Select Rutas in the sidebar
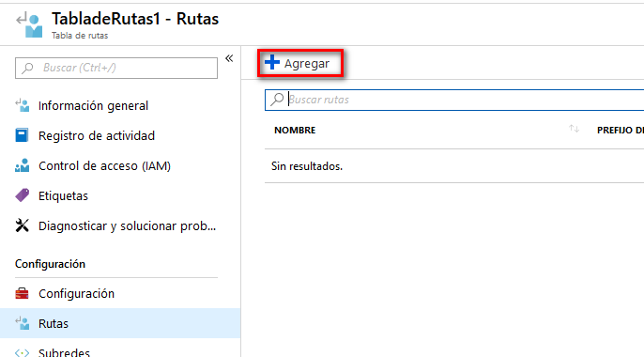The height and width of the screenshot is (357, 644). click(x=120, y=323)
